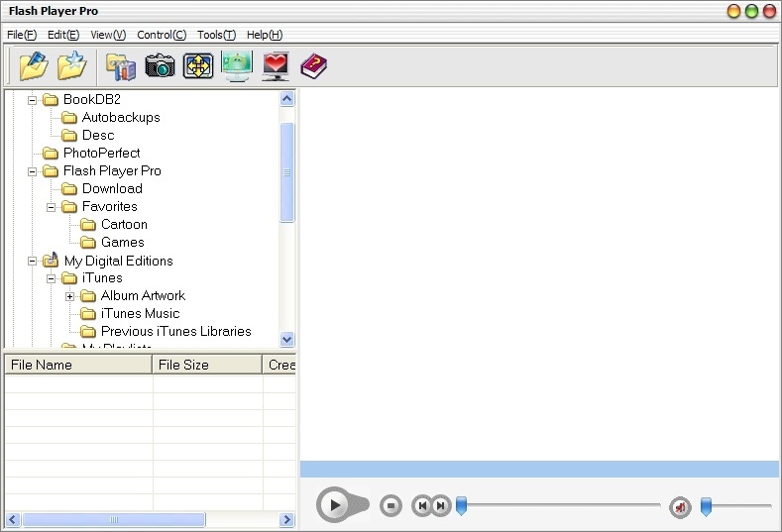
Task: Open the Tools menu
Action: pyautogui.click(x=216, y=35)
